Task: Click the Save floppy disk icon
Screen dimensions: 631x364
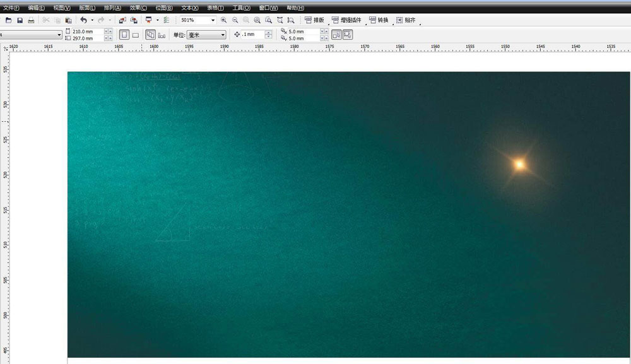Action: 20,20
